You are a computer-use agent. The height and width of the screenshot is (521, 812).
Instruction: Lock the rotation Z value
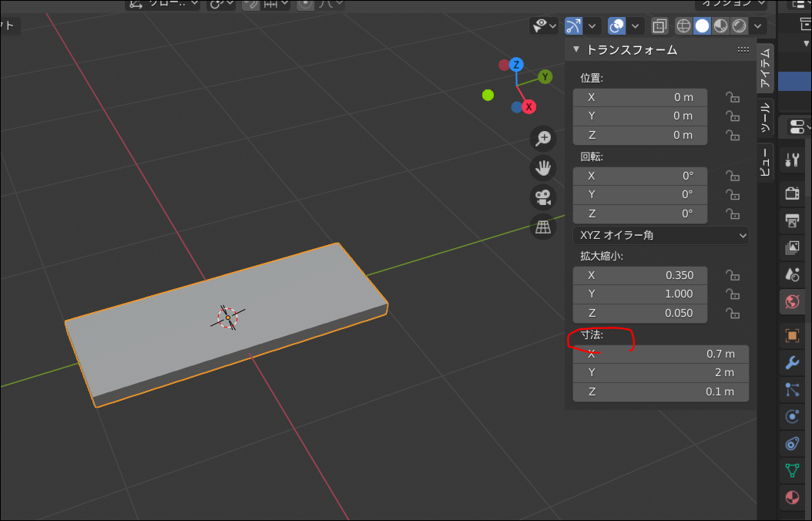click(x=732, y=214)
